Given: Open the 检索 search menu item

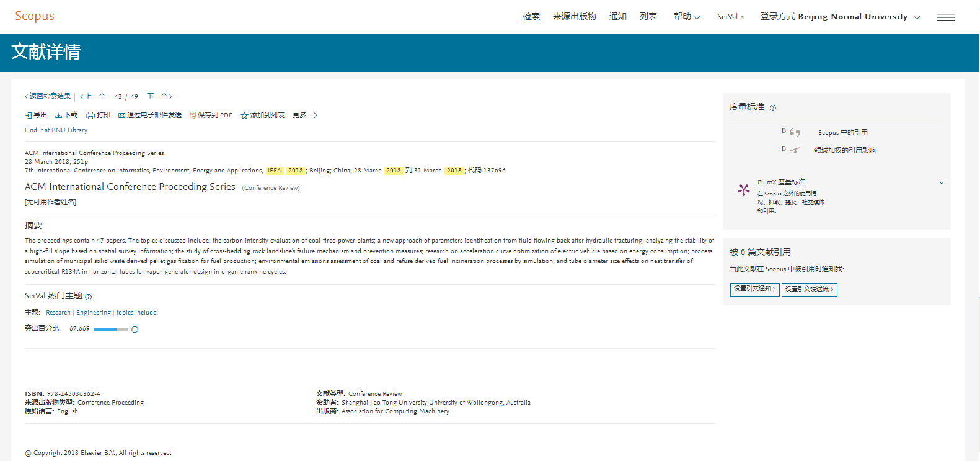Looking at the screenshot, I should tap(531, 16).
